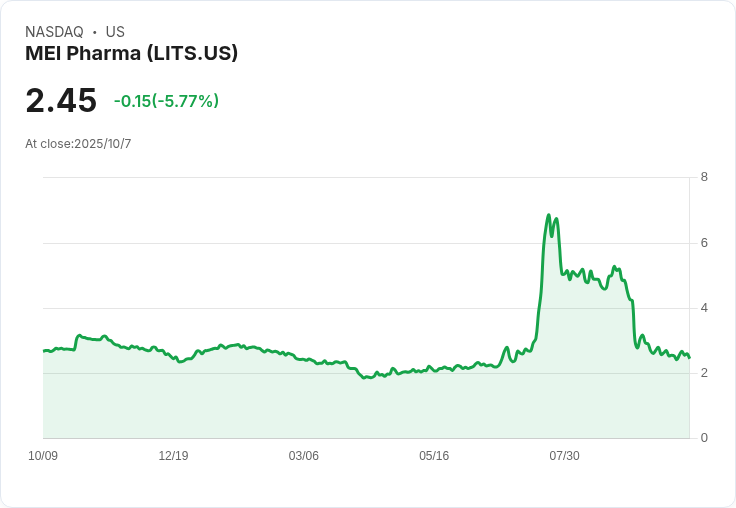Click the 8 value on price axis

(704, 177)
